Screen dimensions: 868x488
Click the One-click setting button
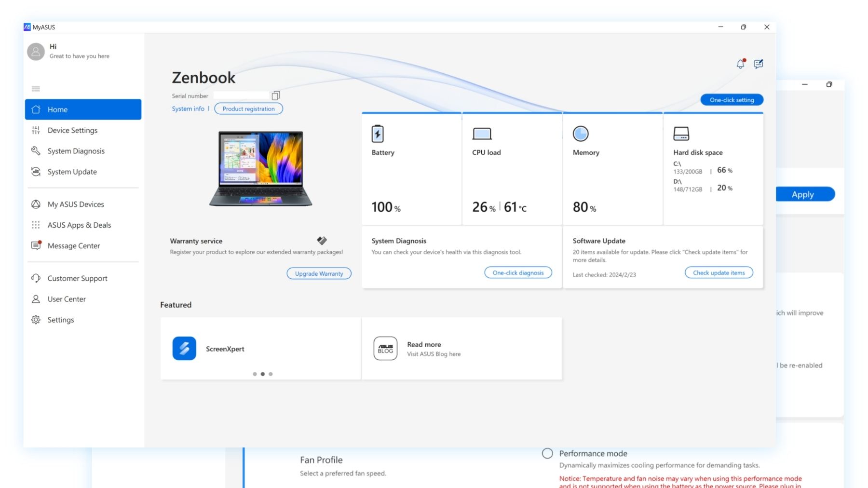732,100
